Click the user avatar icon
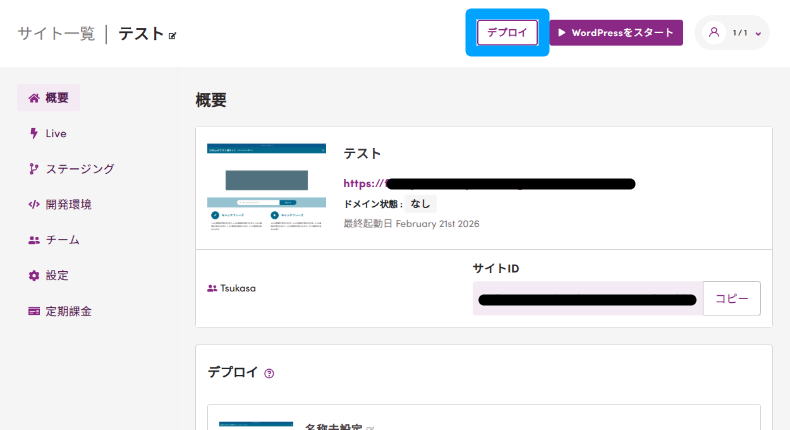790x430 pixels. pos(713,33)
